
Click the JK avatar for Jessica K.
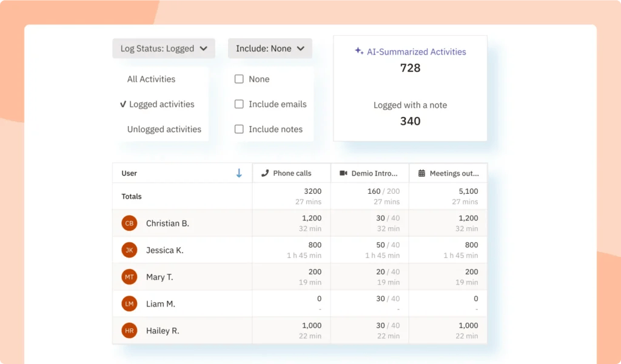[x=129, y=250]
